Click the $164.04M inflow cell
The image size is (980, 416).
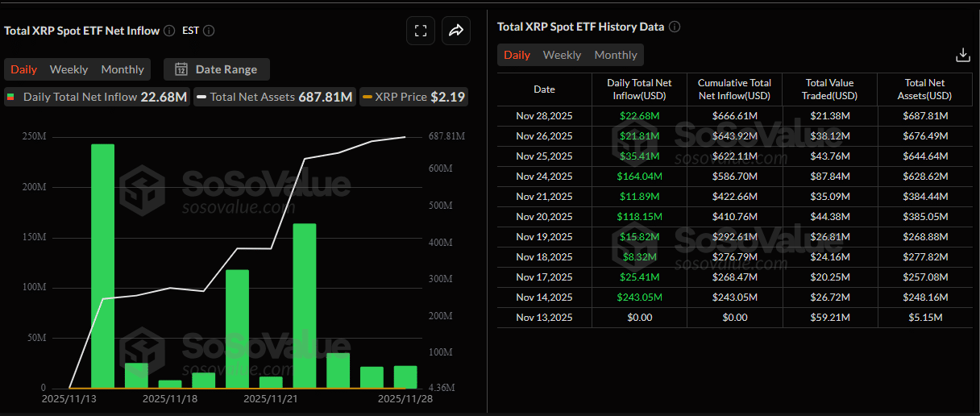(x=640, y=177)
